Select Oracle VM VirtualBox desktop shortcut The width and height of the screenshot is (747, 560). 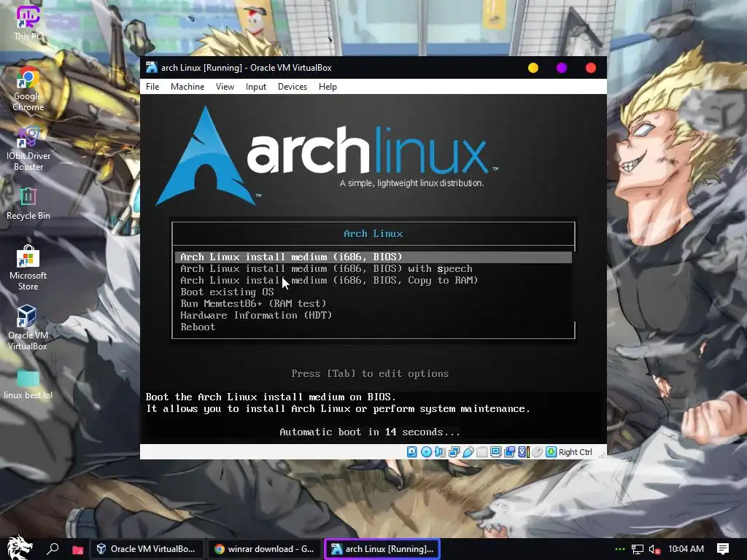[x=28, y=327]
